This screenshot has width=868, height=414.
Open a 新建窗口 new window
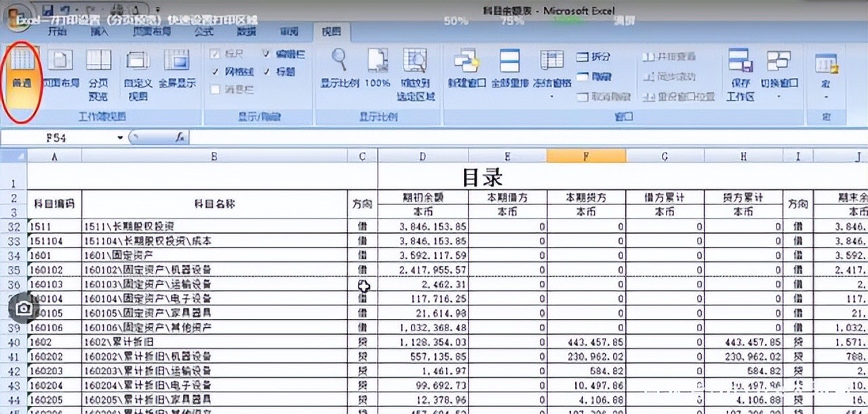pyautogui.click(x=467, y=69)
